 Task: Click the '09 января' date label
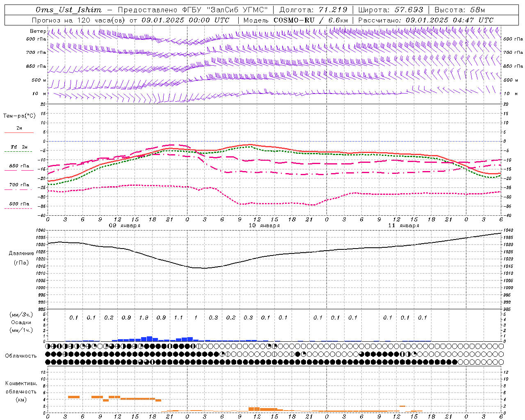click(125, 226)
